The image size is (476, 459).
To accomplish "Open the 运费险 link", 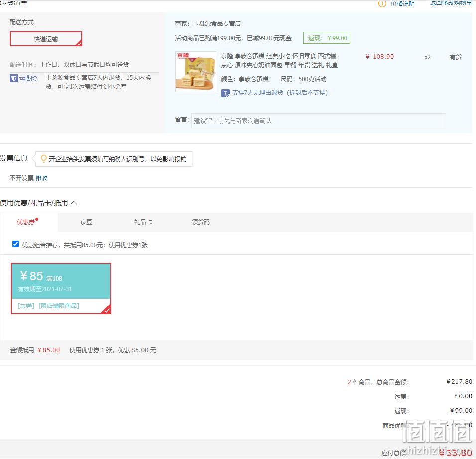I will 28,78.
